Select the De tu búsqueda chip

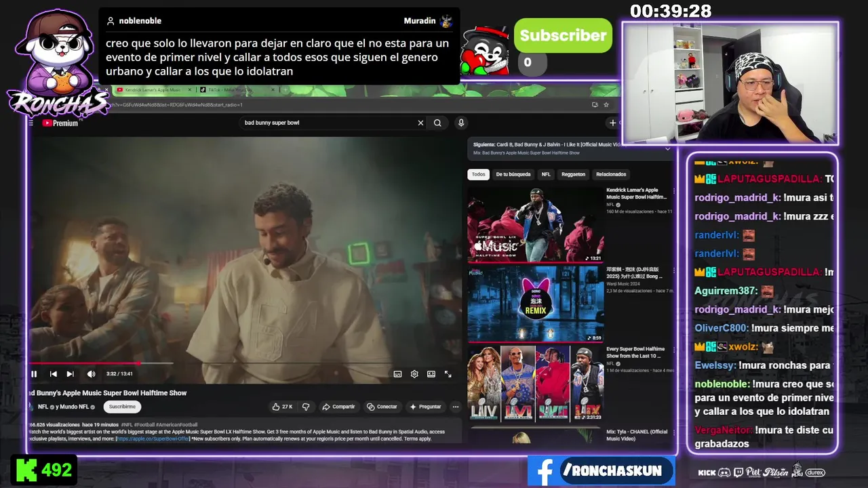[x=513, y=174]
